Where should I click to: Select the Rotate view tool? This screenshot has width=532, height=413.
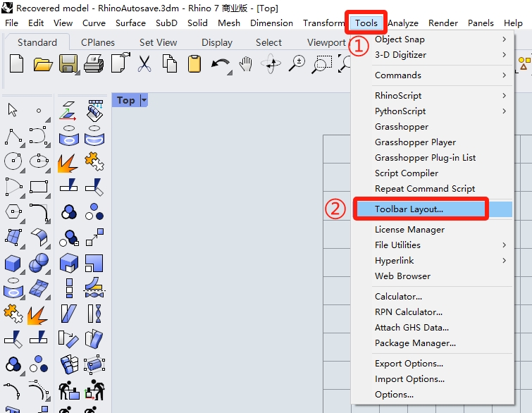(271, 63)
